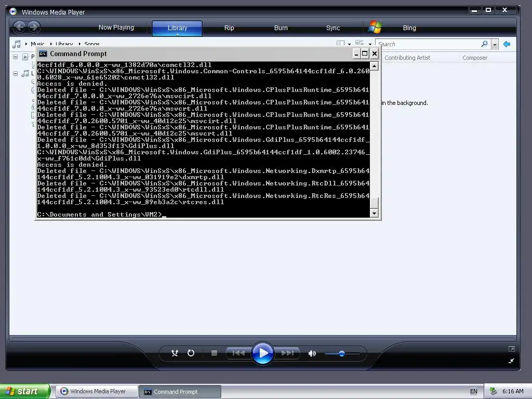Click the Windows Media Player title icon
532x399 pixels.
[13, 11]
